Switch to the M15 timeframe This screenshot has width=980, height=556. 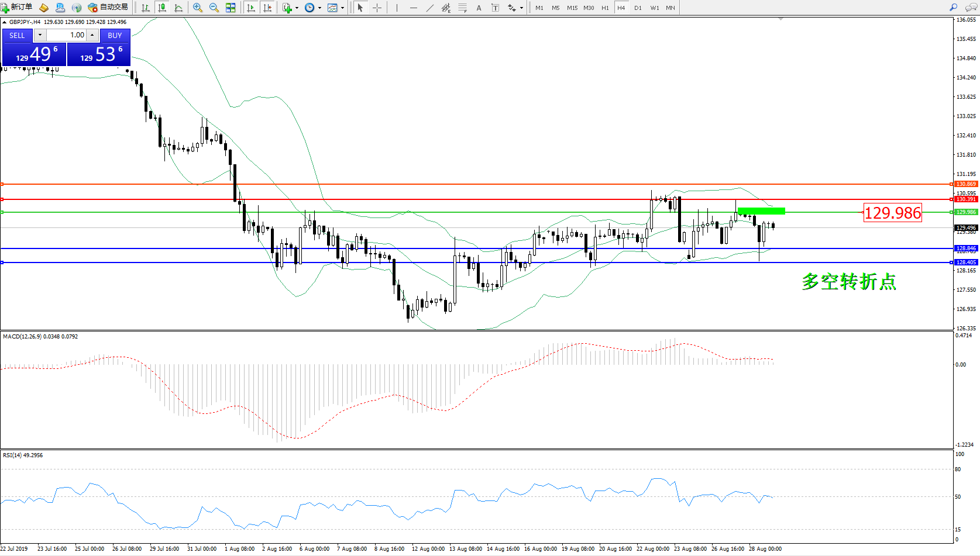[x=572, y=8]
